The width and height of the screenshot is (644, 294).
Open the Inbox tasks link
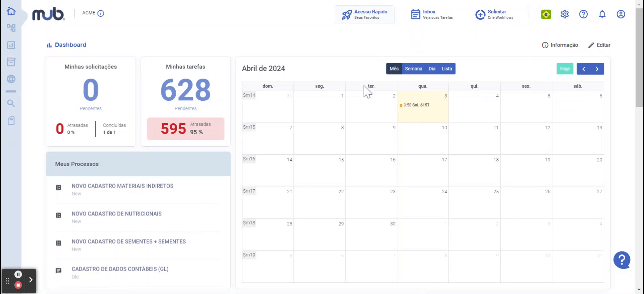pyautogui.click(x=432, y=14)
